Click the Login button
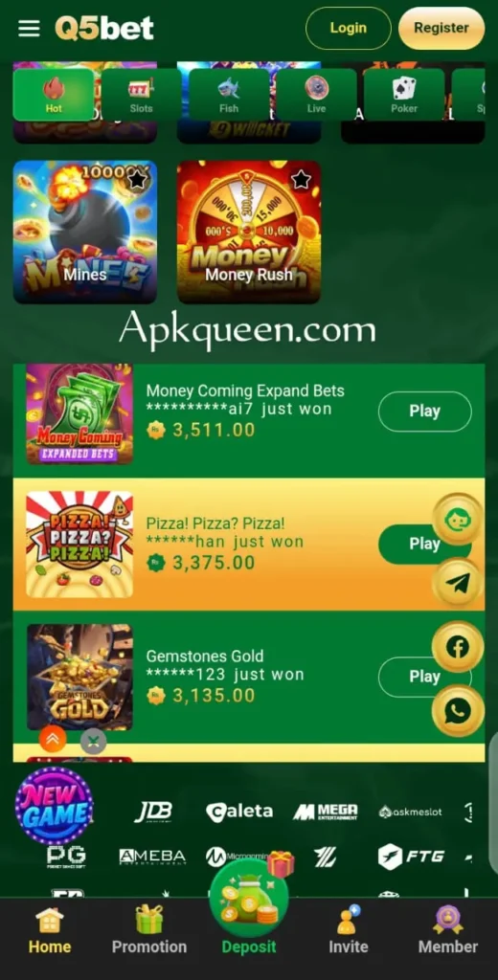 (349, 28)
